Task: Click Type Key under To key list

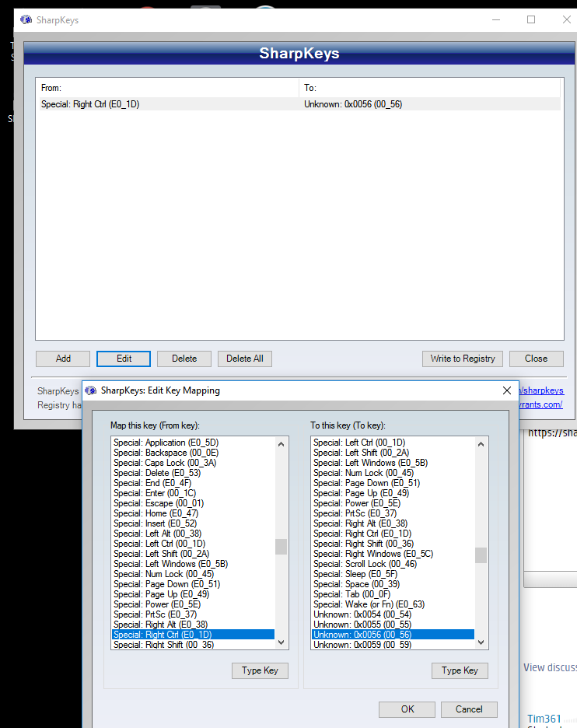Action: pos(460,670)
